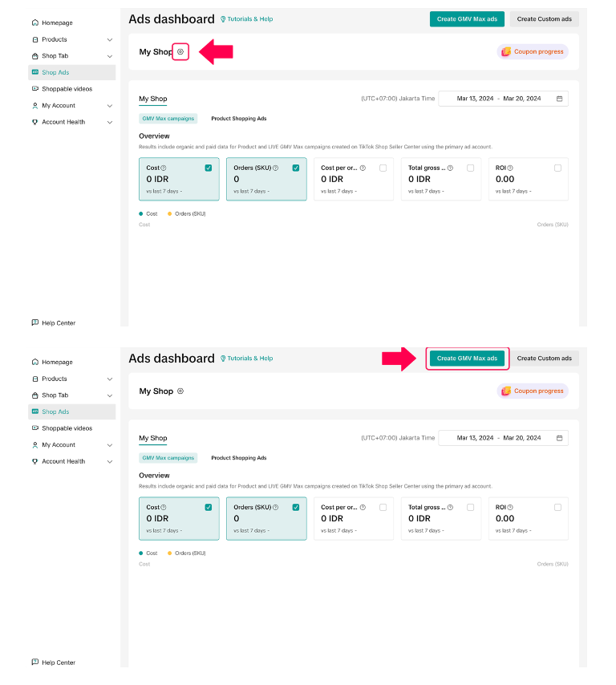Uncheck Orders (SKU) checkbox in the lower screenshot

pos(296,507)
